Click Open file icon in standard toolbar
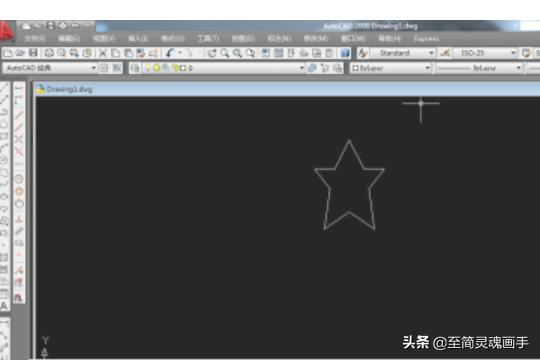The image size is (540, 360). tap(20, 53)
